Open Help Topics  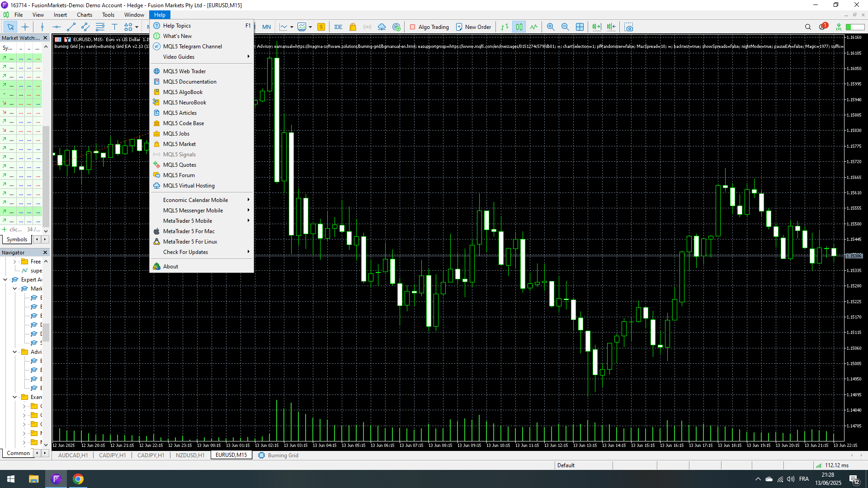click(202, 26)
